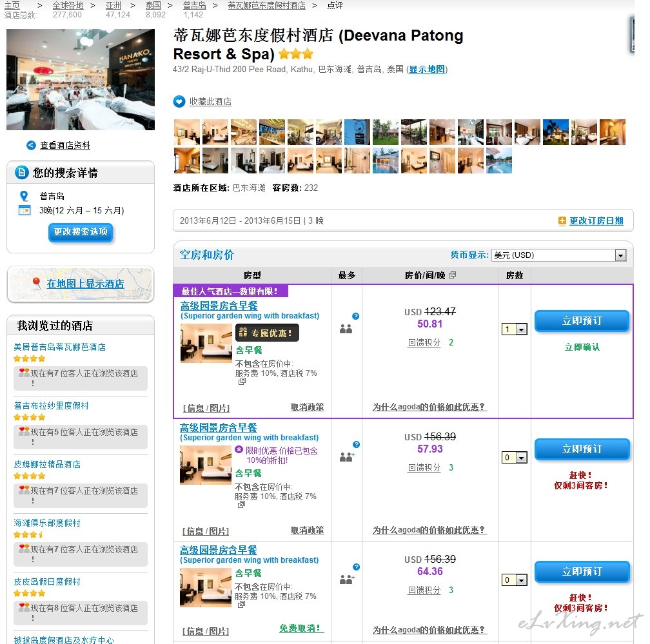Screen dimensions: 650x644
Task: Click the orange plus icon beside 更改订房日期
Action: (x=562, y=221)
